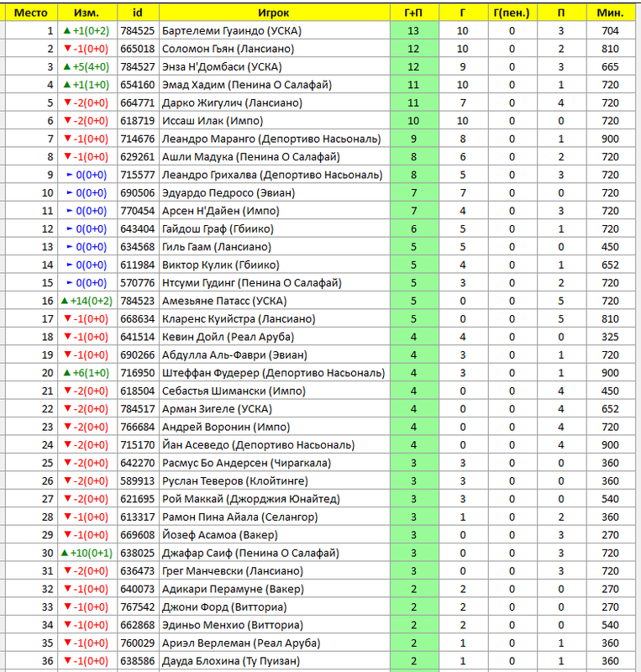Screen dimensions: 641x672
Task: Select player Ашли Мадука (Пенина О Салафай)
Action: click(x=251, y=157)
